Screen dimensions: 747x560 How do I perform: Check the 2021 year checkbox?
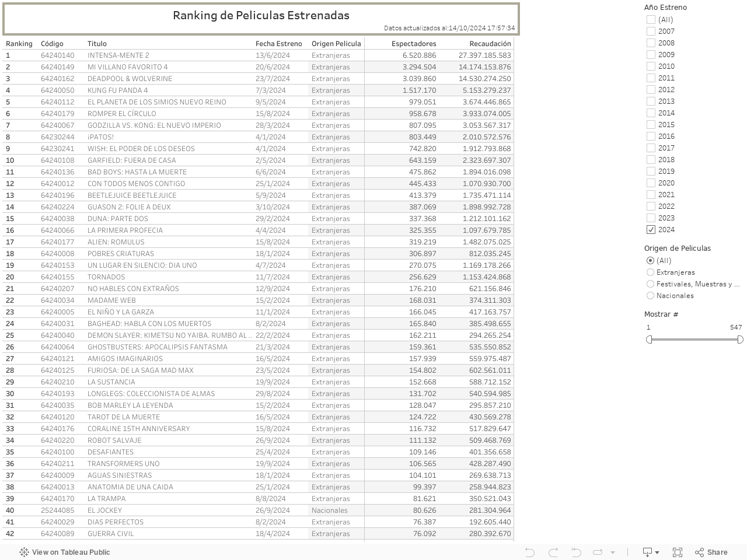651,194
